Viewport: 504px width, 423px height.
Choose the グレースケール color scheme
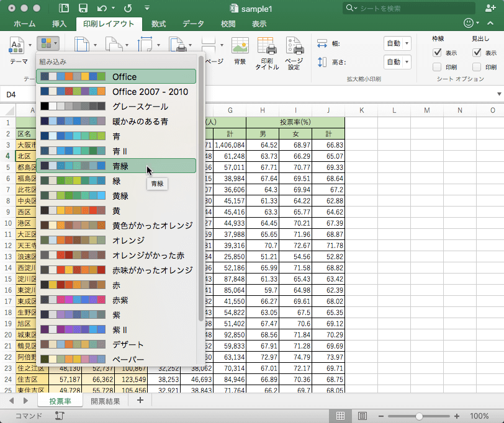coord(116,106)
